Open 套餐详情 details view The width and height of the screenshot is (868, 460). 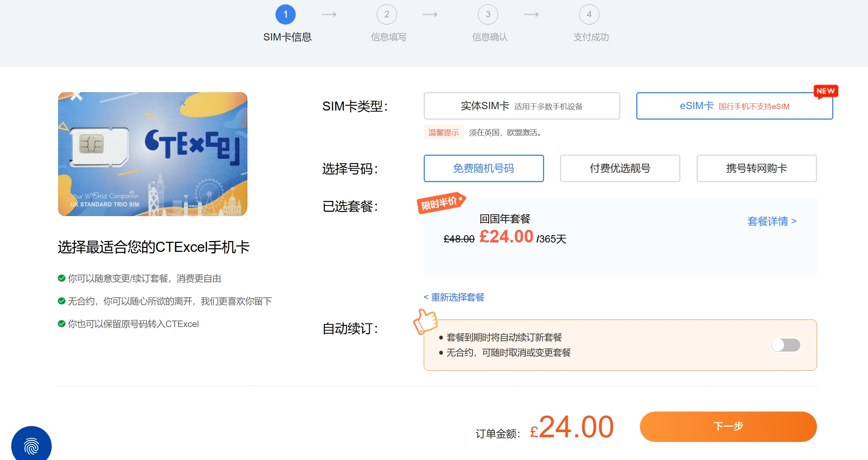click(773, 222)
